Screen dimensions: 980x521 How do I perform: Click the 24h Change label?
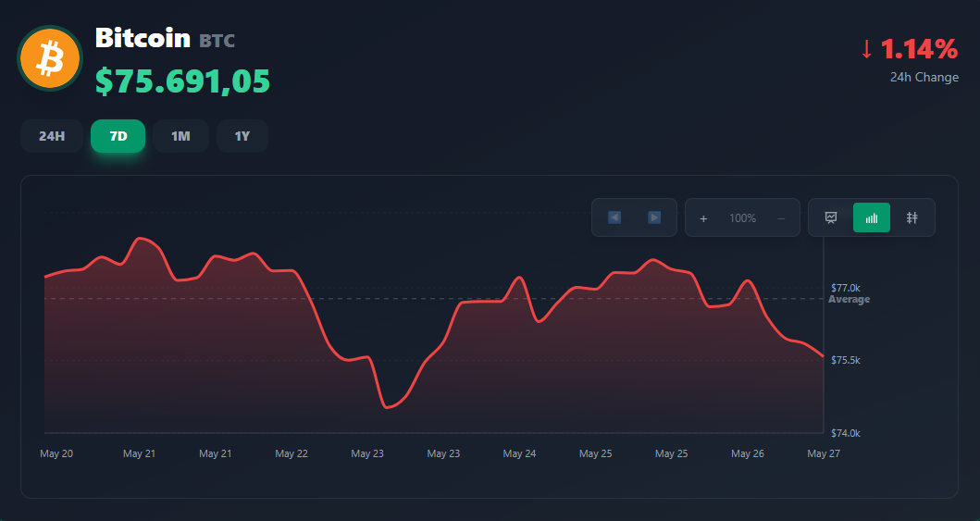click(x=924, y=78)
